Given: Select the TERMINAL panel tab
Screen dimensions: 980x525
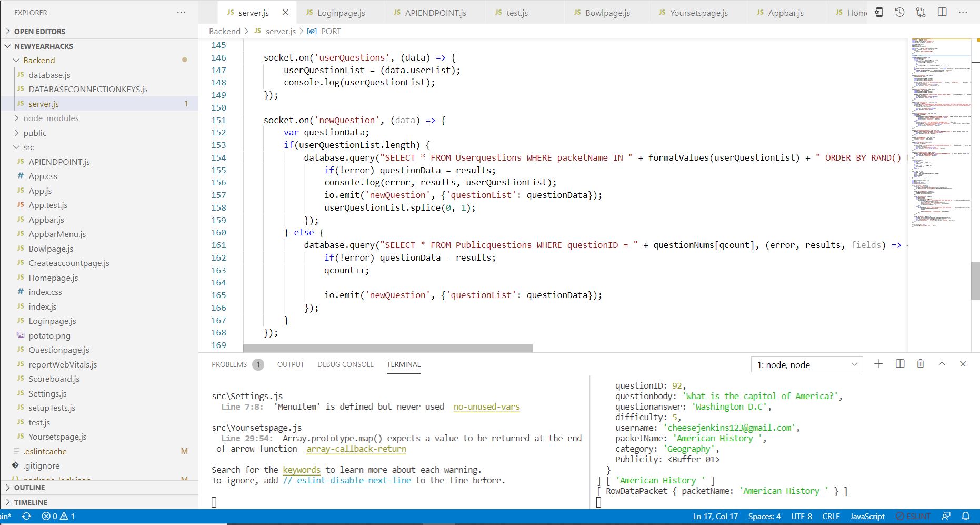Looking at the screenshot, I should pos(404,364).
